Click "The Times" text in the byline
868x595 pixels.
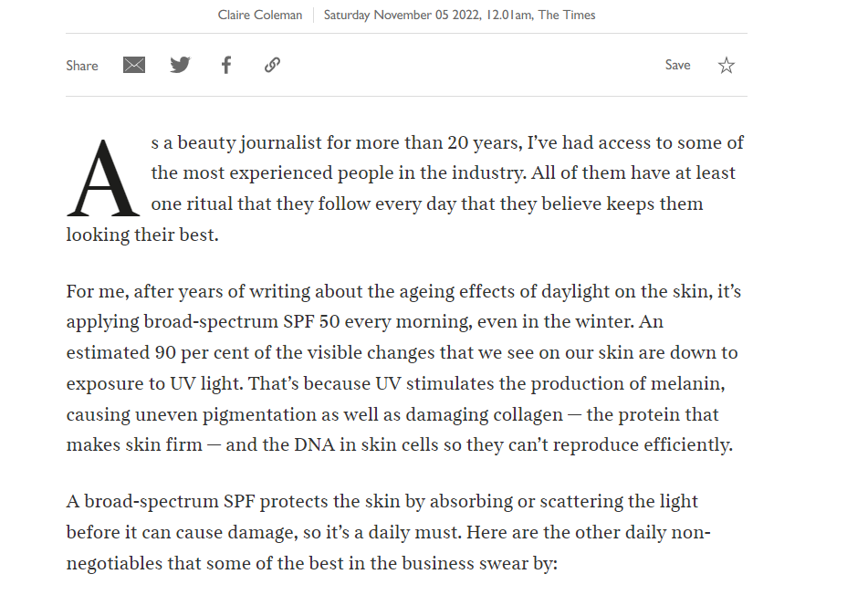point(567,15)
